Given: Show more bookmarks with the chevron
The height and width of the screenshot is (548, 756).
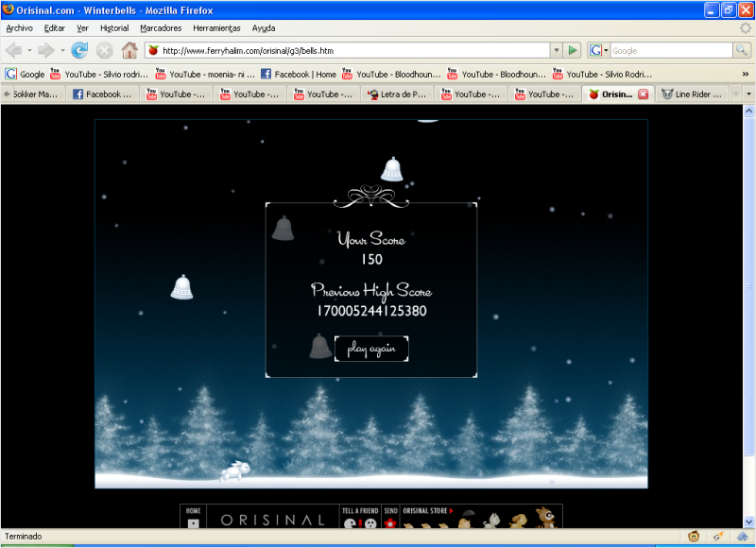Looking at the screenshot, I should [x=745, y=74].
